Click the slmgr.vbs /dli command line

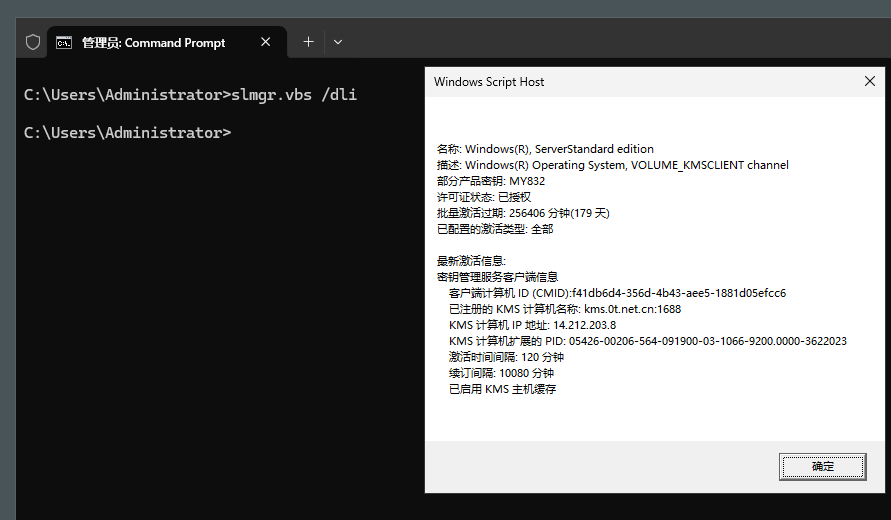tap(190, 94)
